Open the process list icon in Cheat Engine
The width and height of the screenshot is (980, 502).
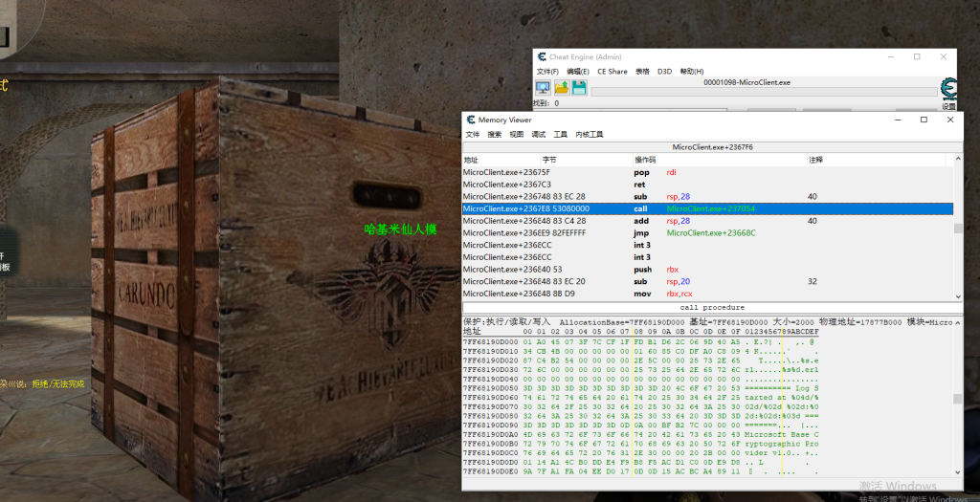pyautogui.click(x=543, y=88)
